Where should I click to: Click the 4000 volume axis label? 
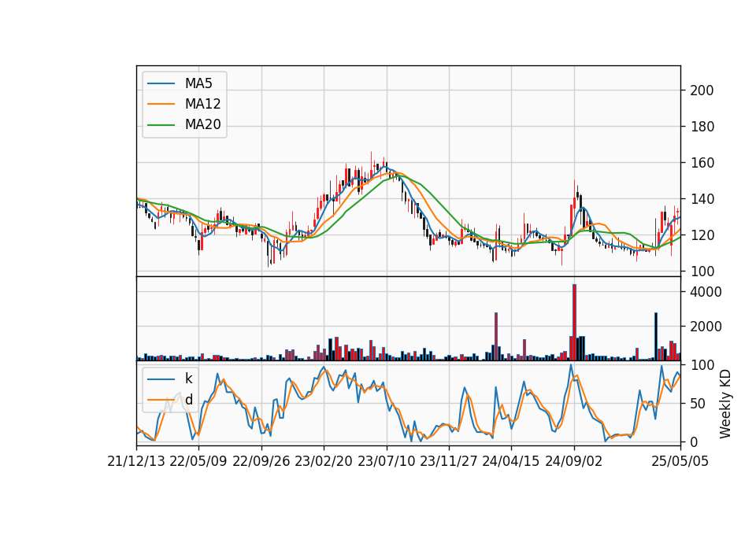click(x=706, y=292)
